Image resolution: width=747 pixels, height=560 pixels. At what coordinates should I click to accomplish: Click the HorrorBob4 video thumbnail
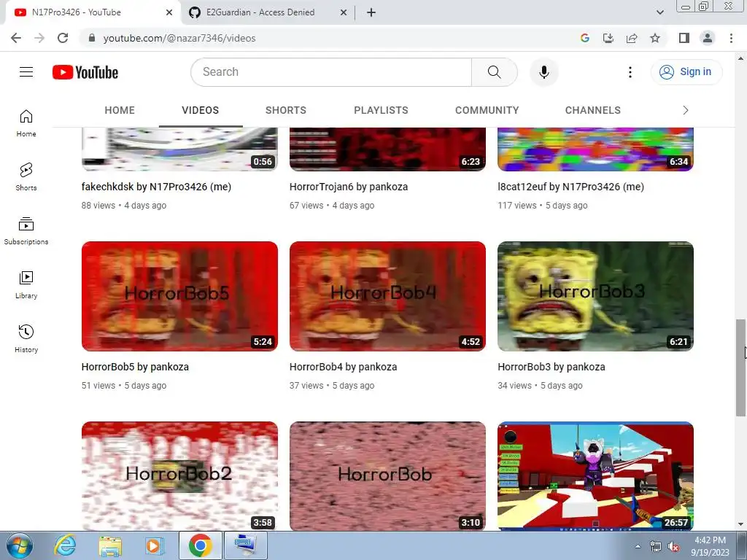click(388, 296)
